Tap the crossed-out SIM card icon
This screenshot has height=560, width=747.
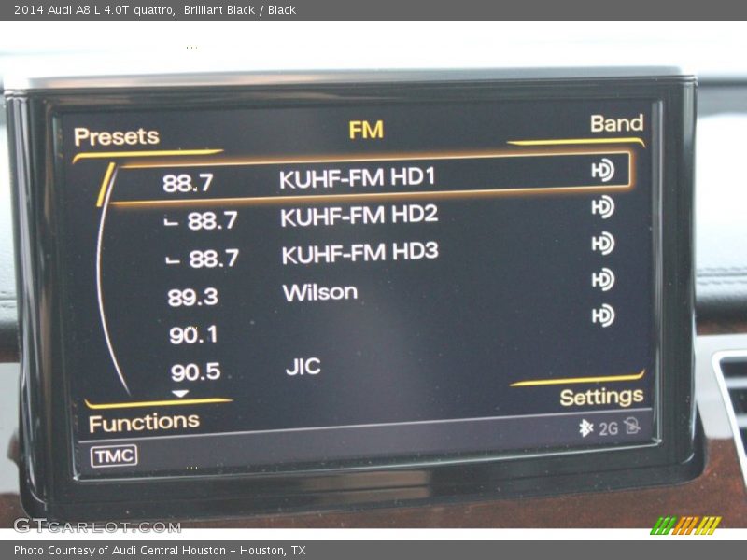[x=632, y=426]
